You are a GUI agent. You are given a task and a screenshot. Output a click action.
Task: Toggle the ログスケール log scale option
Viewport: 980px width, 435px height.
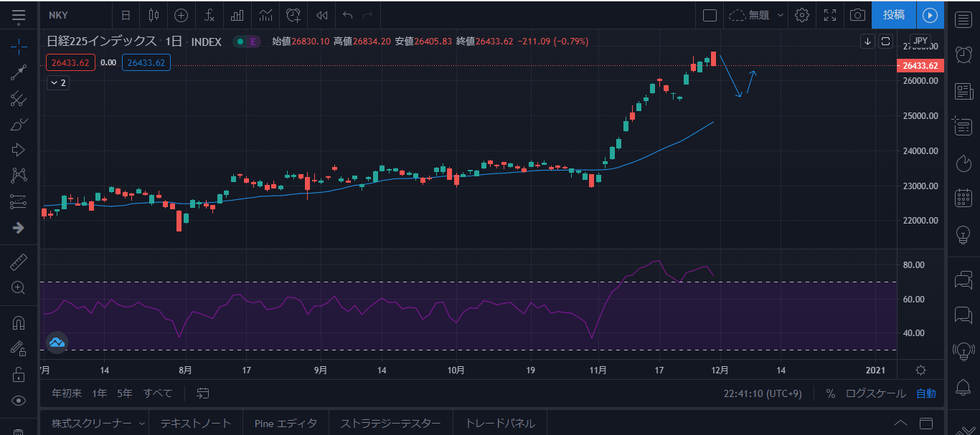pos(875,393)
